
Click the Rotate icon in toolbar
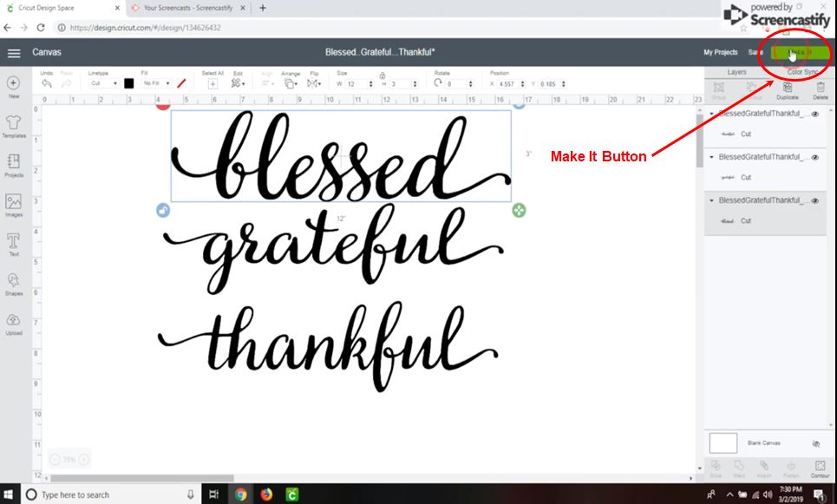click(x=438, y=82)
